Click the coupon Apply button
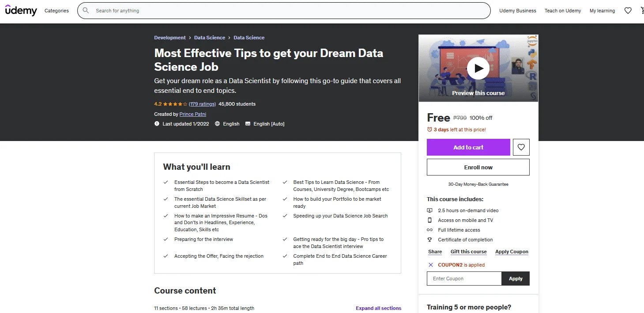Viewport: 644px width, 313px height. click(516, 279)
